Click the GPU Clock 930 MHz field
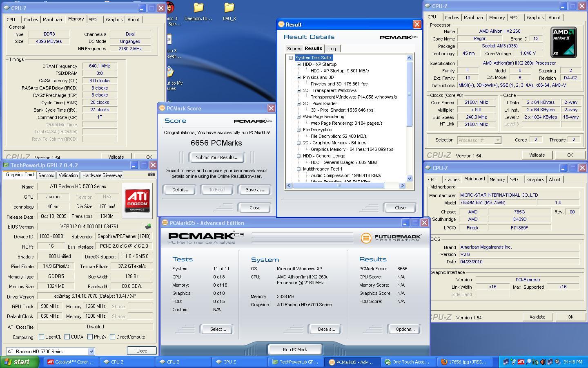 pos(50,306)
